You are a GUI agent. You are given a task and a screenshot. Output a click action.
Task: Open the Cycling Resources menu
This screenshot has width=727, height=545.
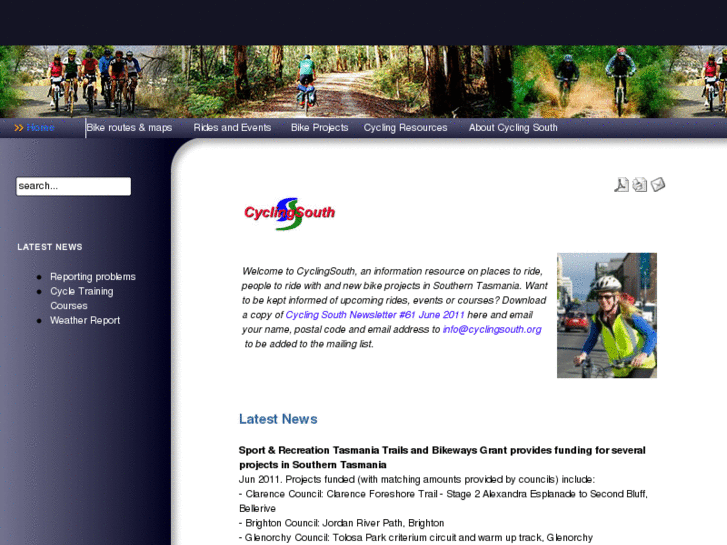click(x=405, y=128)
